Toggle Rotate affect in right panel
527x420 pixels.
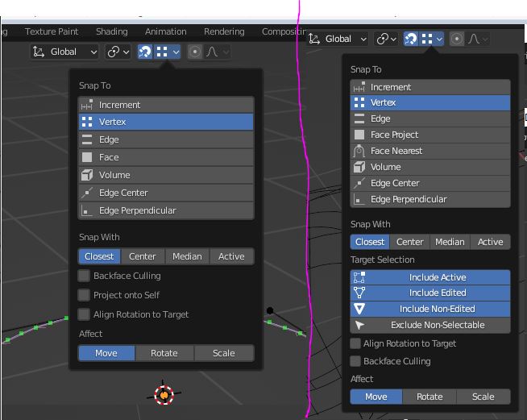point(429,397)
